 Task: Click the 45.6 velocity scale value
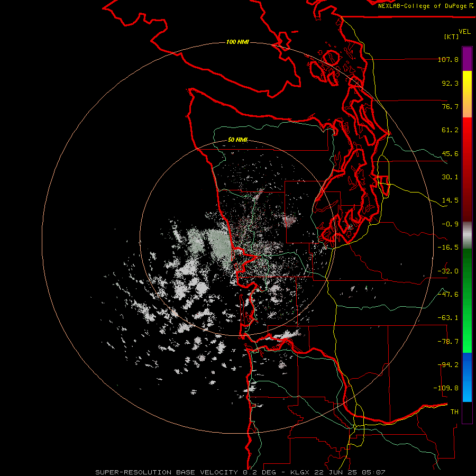[x=450, y=153]
